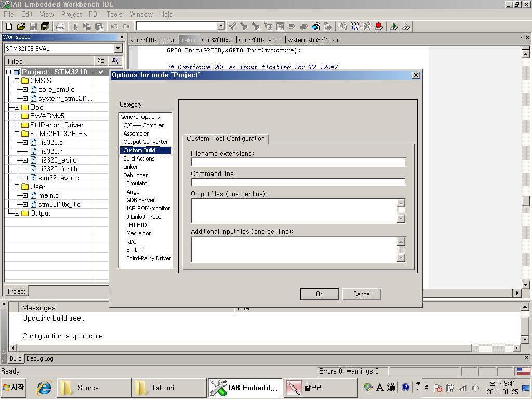Screen dimensions: 532x399
Task: Switch to stm32f10x_gpio.c editor tab
Action: coord(153,40)
